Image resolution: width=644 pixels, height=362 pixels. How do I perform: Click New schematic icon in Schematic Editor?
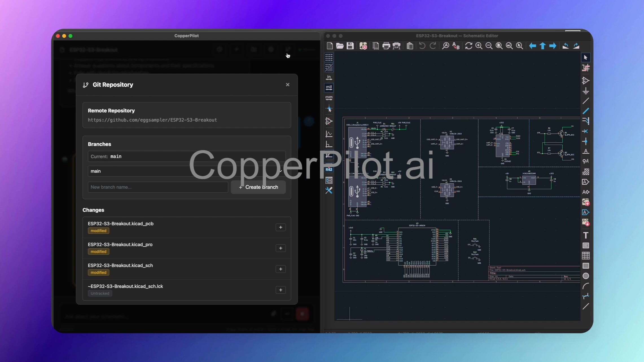pos(330,46)
